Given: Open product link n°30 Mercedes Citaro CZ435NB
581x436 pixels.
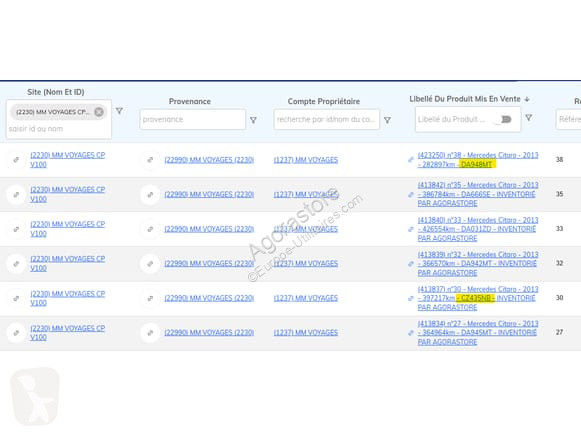Looking at the screenshot, I should click(x=478, y=298).
